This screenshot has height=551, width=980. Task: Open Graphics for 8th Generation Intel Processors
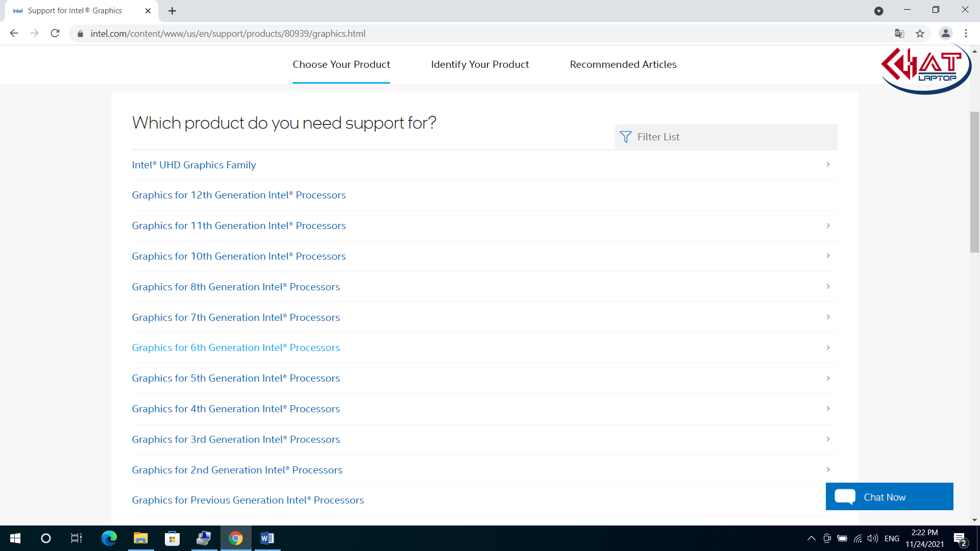click(236, 287)
